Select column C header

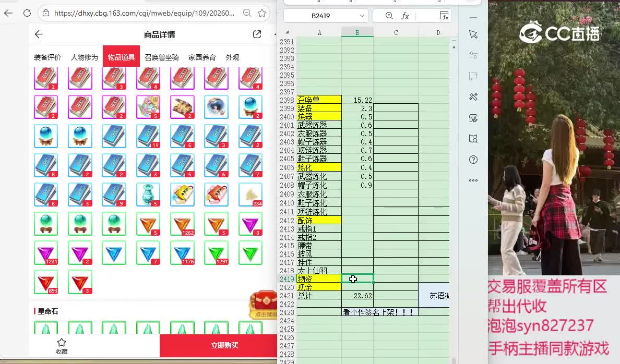click(x=396, y=33)
